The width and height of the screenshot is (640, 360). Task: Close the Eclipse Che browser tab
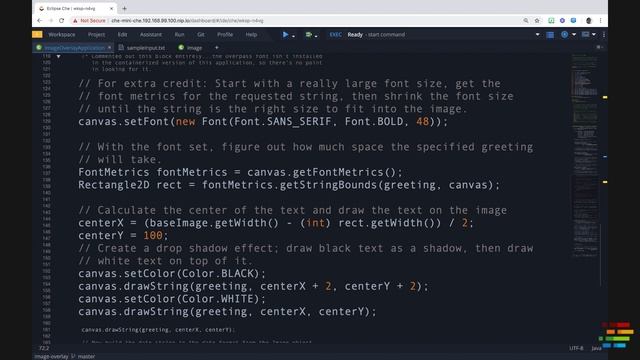pyautogui.click(x=111, y=8)
